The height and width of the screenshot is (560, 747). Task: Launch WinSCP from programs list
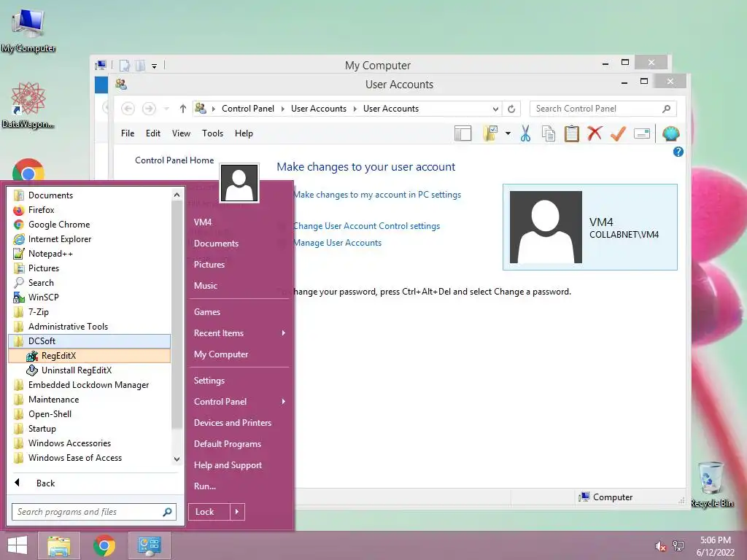click(x=90, y=297)
